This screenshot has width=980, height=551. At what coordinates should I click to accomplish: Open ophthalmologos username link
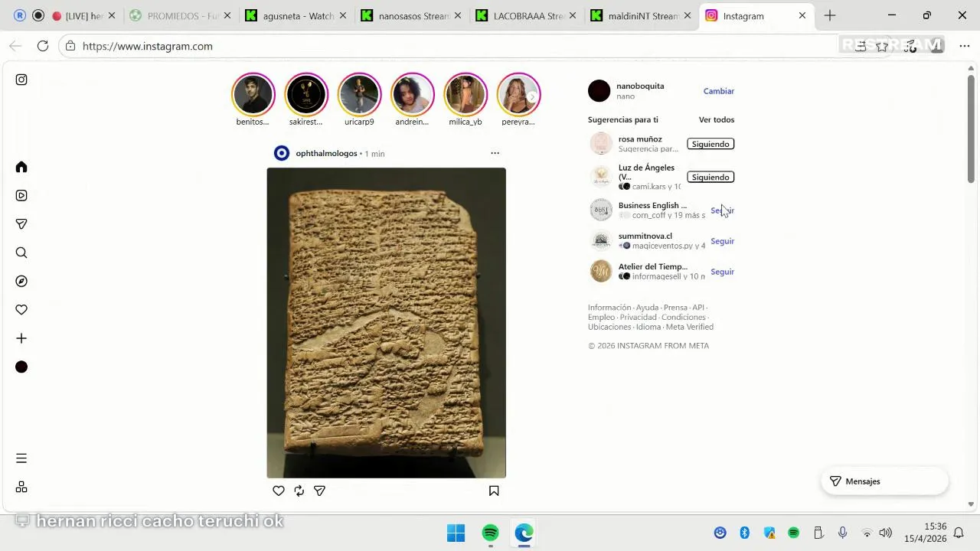(x=326, y=153)
